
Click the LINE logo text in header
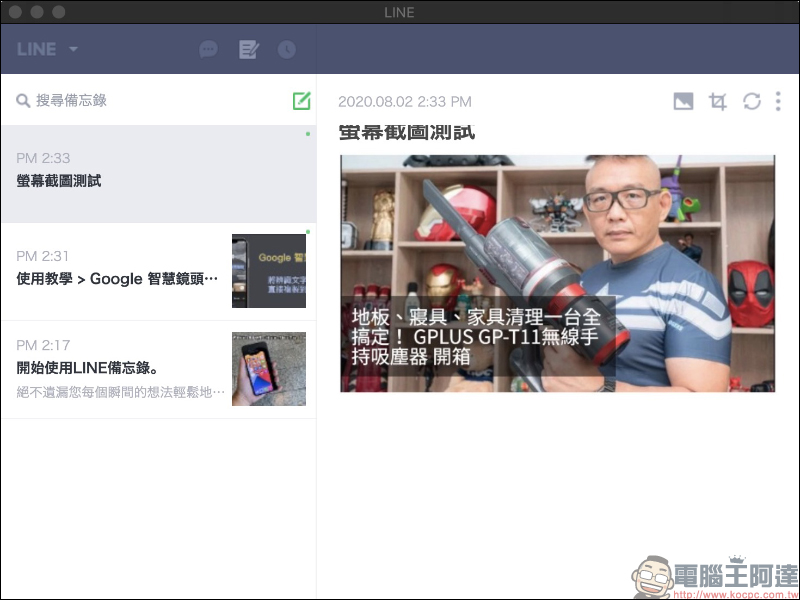point(36,49)
